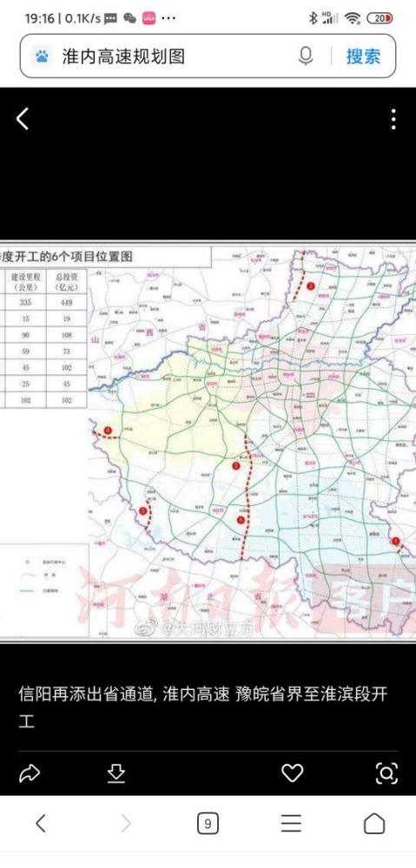Tap message notification icon in status bar

pos(110,18)
